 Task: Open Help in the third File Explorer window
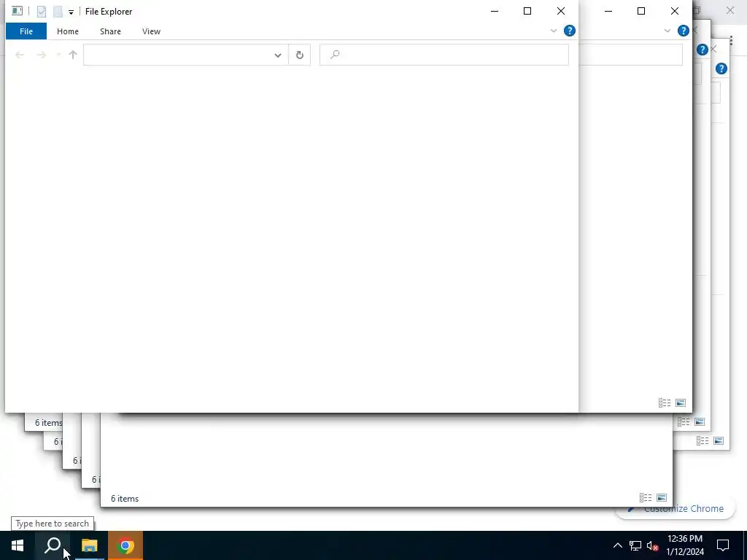point(702,50)
